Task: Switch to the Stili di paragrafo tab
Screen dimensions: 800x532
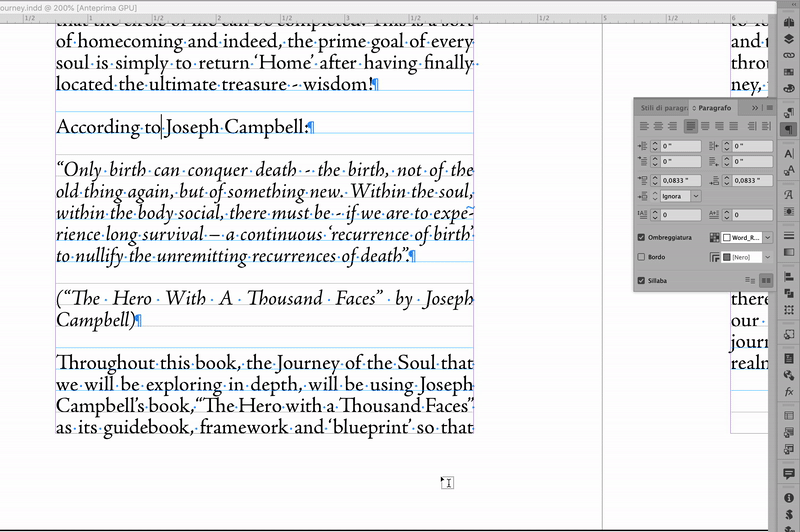Action: [x=664, y=108]
